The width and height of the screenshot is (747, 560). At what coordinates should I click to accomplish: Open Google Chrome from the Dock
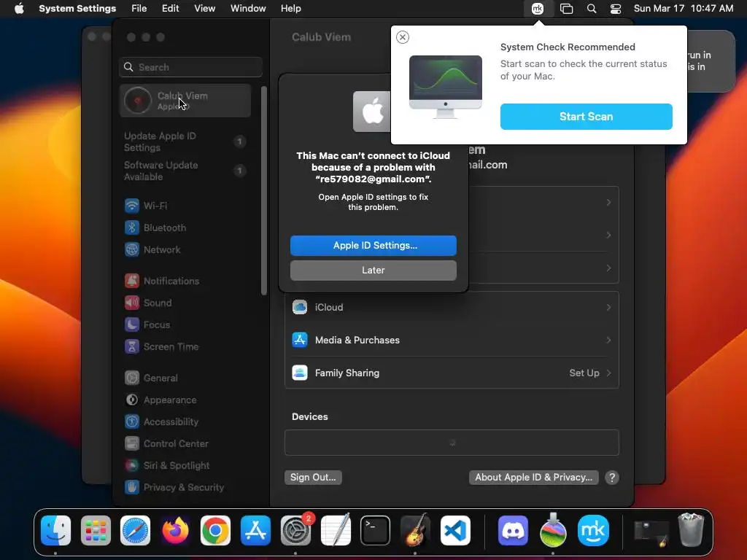215,530
